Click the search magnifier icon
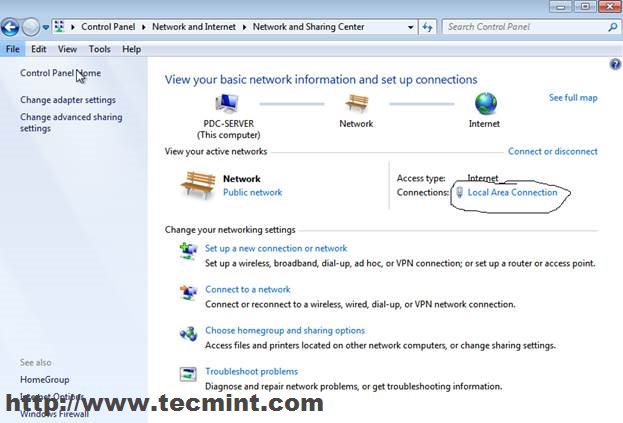 (x=613, y=27)
